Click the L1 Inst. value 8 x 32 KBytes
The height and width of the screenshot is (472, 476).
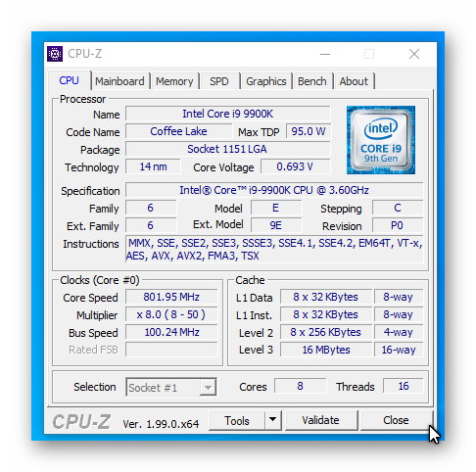coord(326,314)
